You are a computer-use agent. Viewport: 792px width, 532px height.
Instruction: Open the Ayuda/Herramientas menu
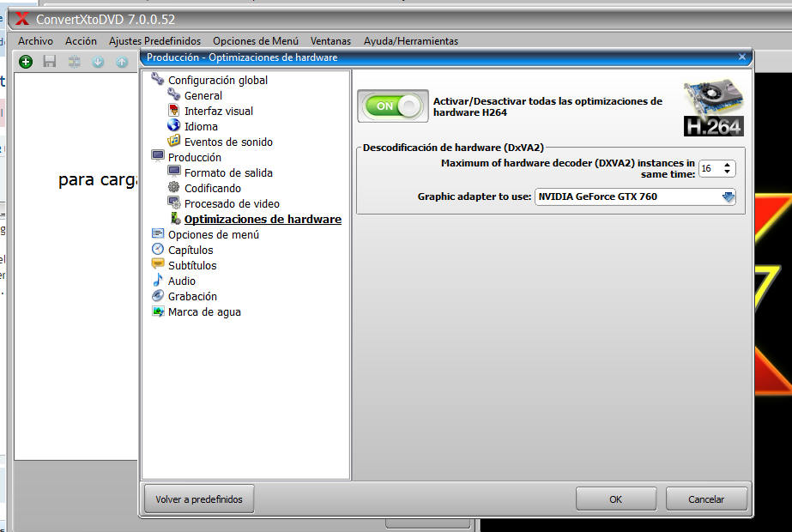[x=411, y=41]
